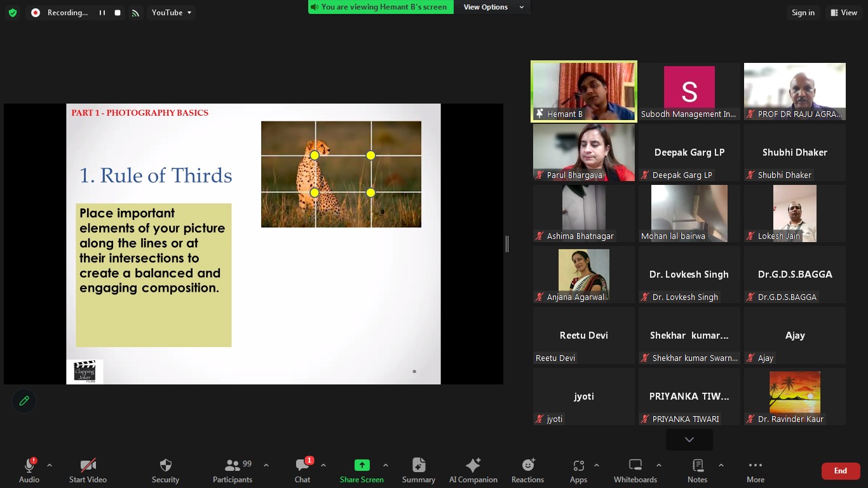Click the red End button
The width and height of the screenshot is (868, 488).
coord(840,471)
